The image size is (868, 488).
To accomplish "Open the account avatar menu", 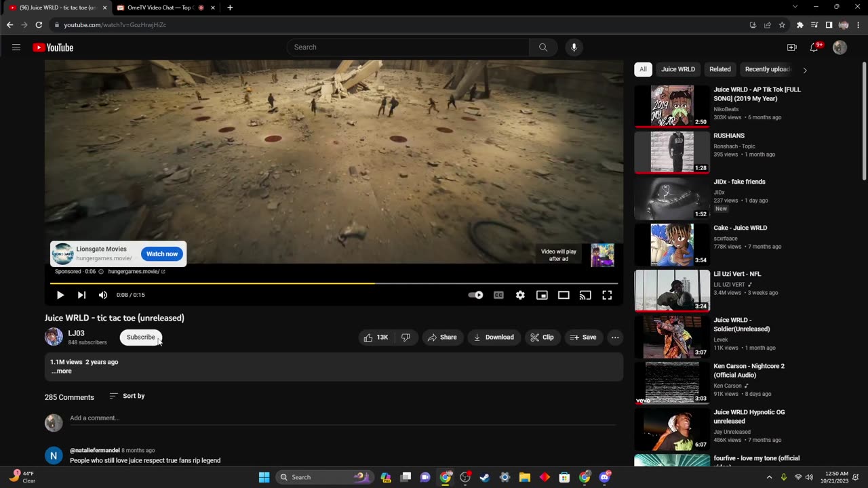I will 840,47.
